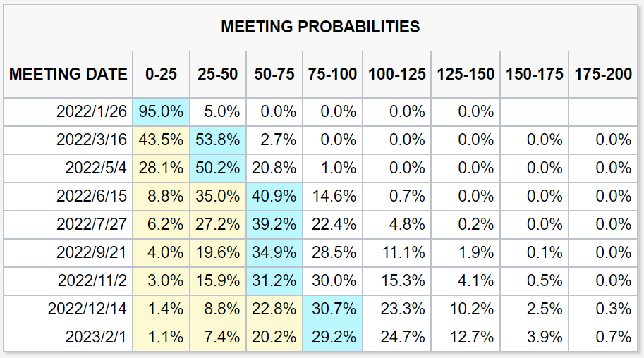Select the 95.0% highlighted cell
This screenshot has height=358, width=644.
161,111
